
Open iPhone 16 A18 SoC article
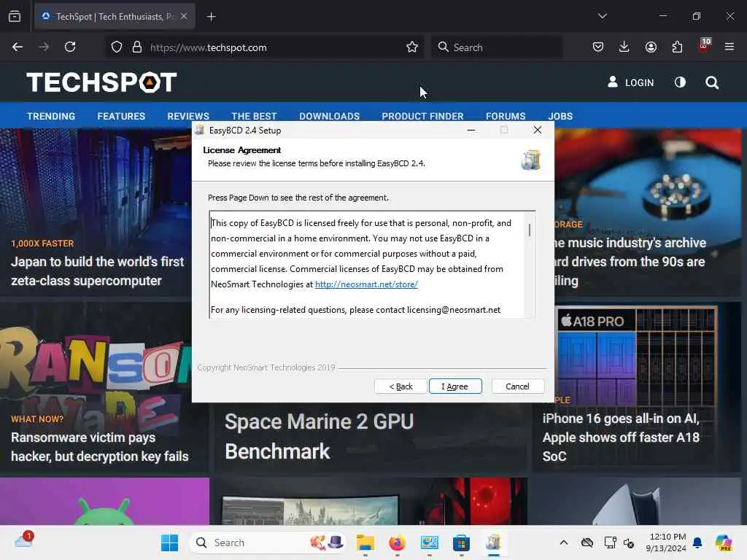[x=621, y=437]
